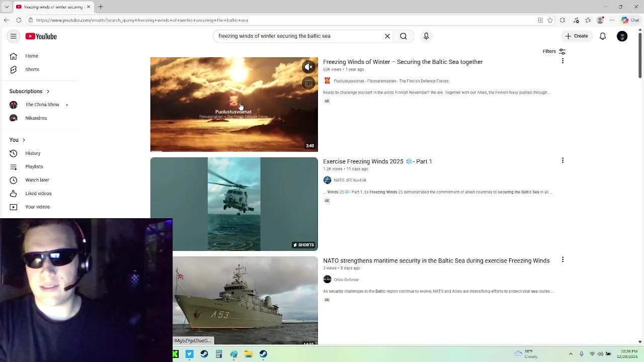The width and height of the screenshot is (644, 362).
Task: Open Exercise Freezing Winds 2025 Part 1 title
Action: pos(377,161)
